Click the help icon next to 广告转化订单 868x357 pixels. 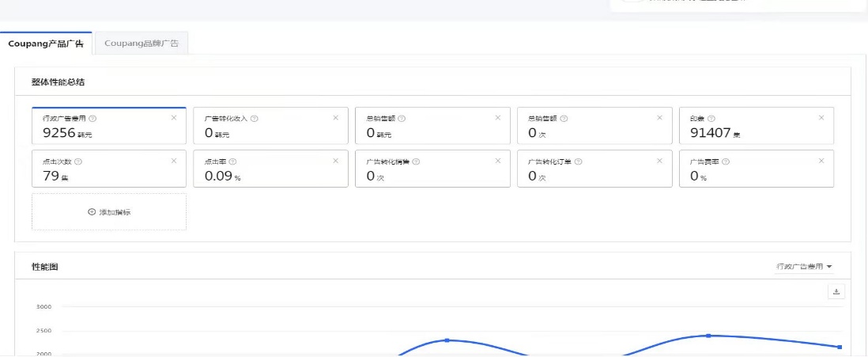(x=578, y=161)
